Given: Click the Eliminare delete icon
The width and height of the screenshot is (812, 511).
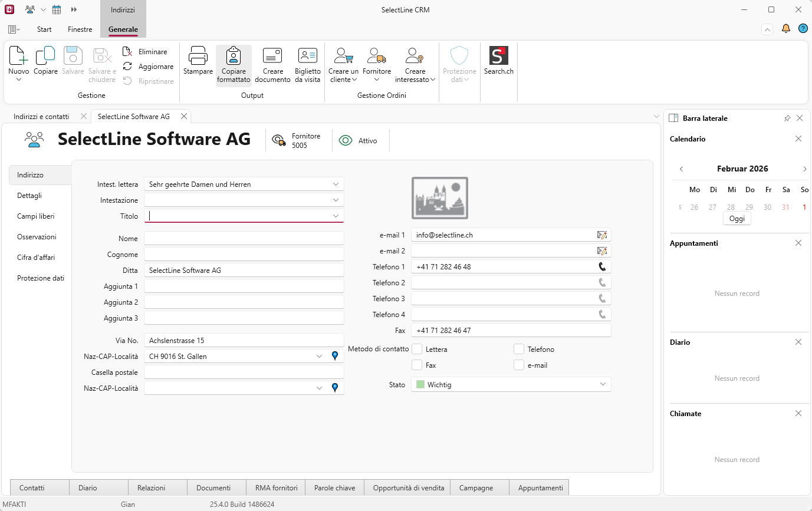Looking at the screenshot, I should [x=127, y=52].
